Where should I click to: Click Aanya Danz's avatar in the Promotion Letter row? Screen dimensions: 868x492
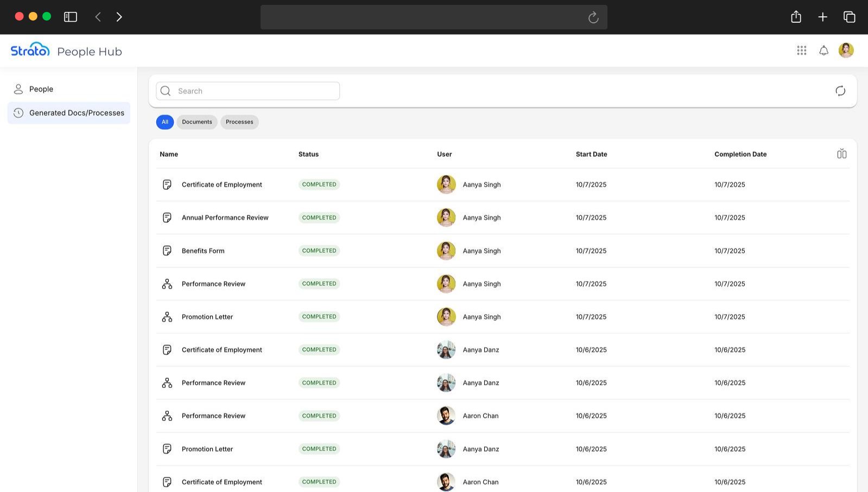[x=446, y=449]
